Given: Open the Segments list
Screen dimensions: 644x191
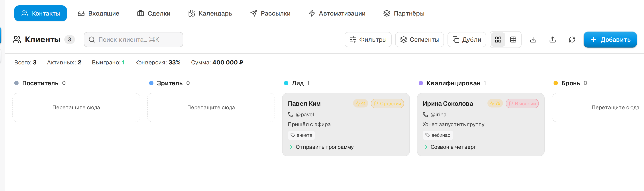Looking at the screenshot, I should tap(419, 40).
